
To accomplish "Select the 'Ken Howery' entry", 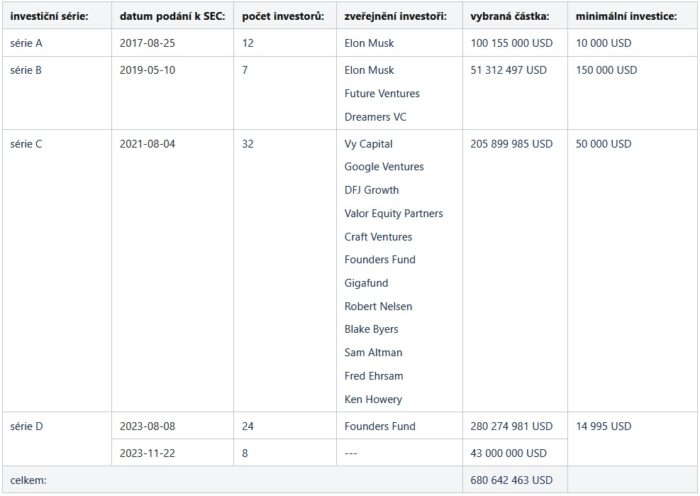I will click(x=373, y=400).
